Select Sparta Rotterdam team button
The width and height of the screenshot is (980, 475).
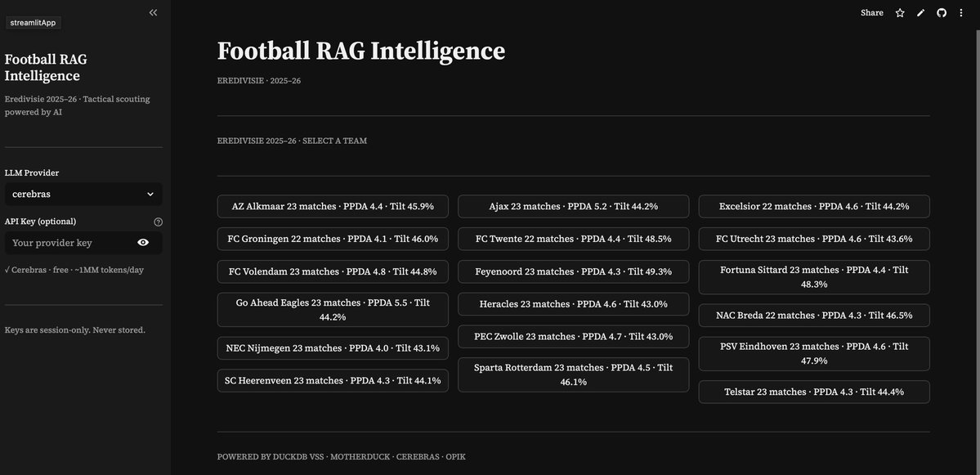coord(573,375)
